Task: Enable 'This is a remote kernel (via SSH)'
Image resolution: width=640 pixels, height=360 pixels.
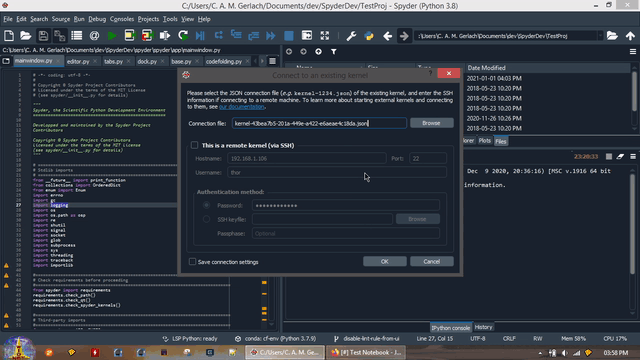Action: tap(195, 145)
